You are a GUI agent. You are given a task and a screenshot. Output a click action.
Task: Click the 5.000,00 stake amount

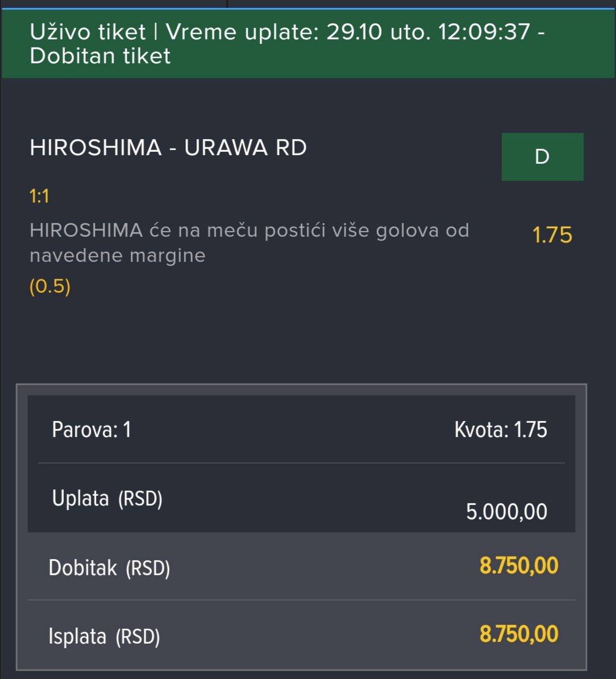click(506, 512)
